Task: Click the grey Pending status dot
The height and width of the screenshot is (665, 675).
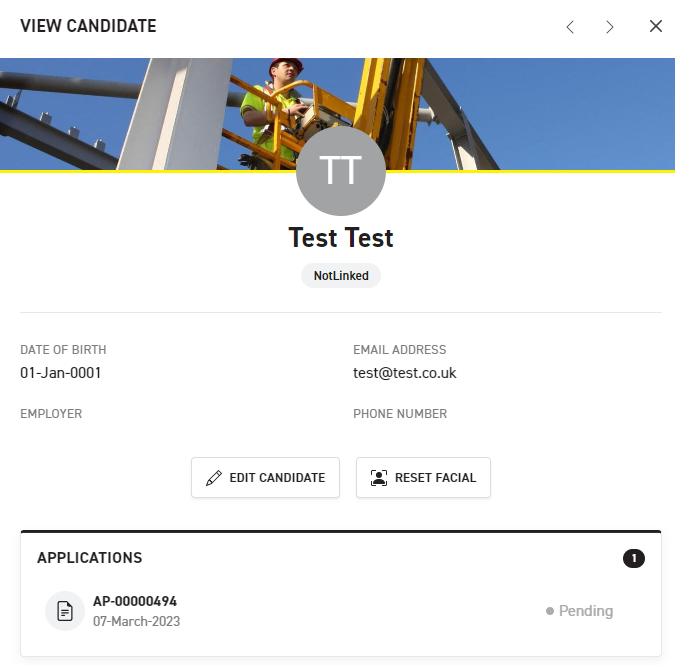Action: [550, 611]
